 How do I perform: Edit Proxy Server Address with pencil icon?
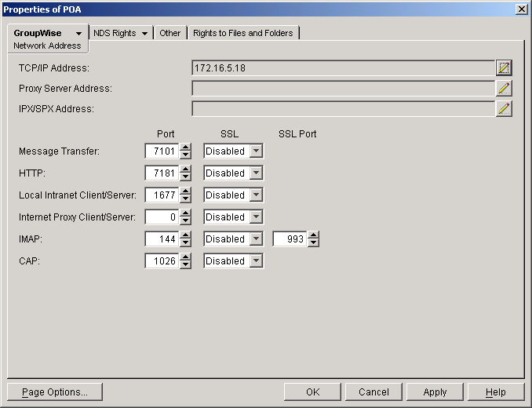point(504,88)
